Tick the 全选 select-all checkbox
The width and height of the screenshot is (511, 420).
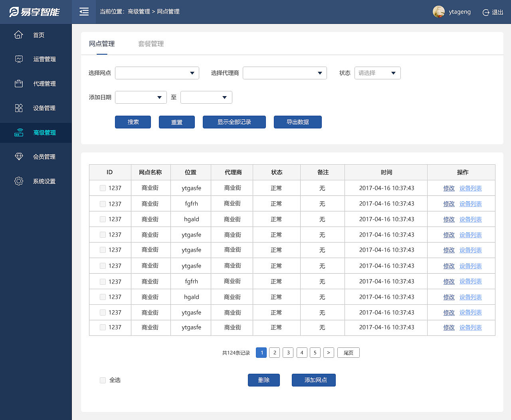click(103, 380)
